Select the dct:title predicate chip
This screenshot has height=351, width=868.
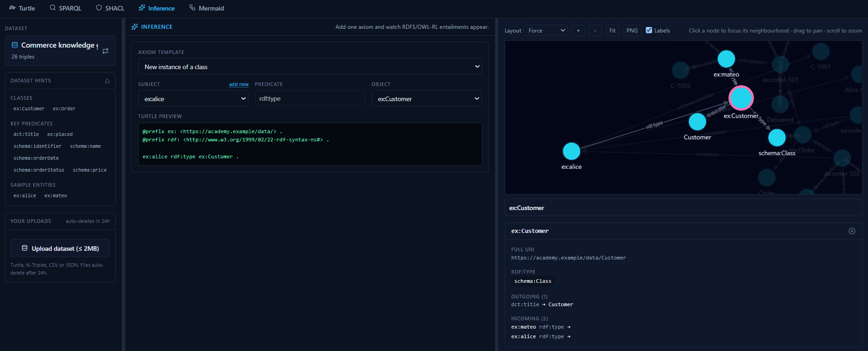click(26, 135)
